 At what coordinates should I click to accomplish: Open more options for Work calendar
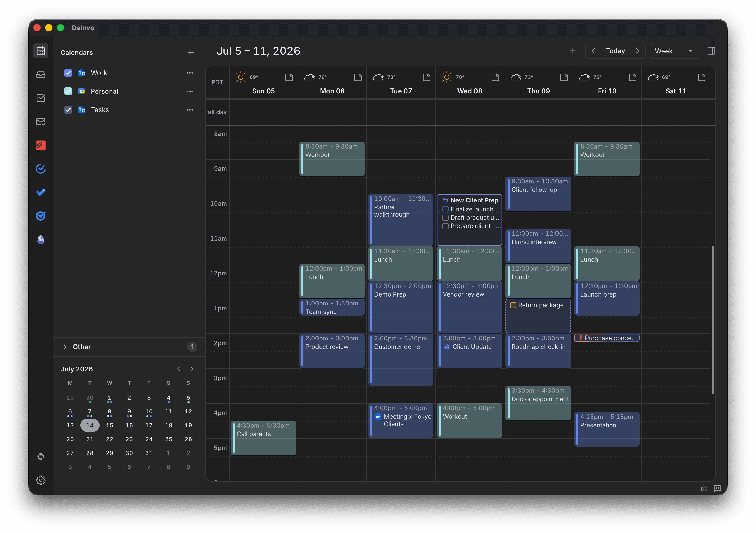point(190,73)
